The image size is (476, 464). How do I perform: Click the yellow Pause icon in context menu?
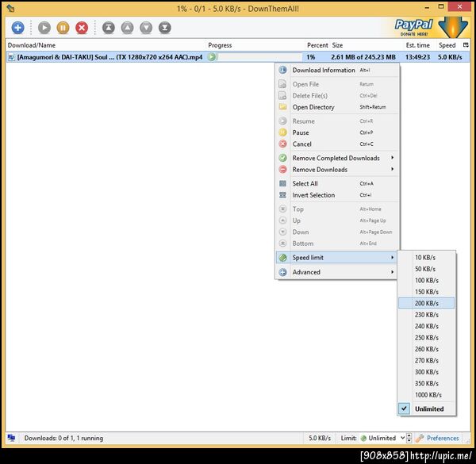pos(282,132)
